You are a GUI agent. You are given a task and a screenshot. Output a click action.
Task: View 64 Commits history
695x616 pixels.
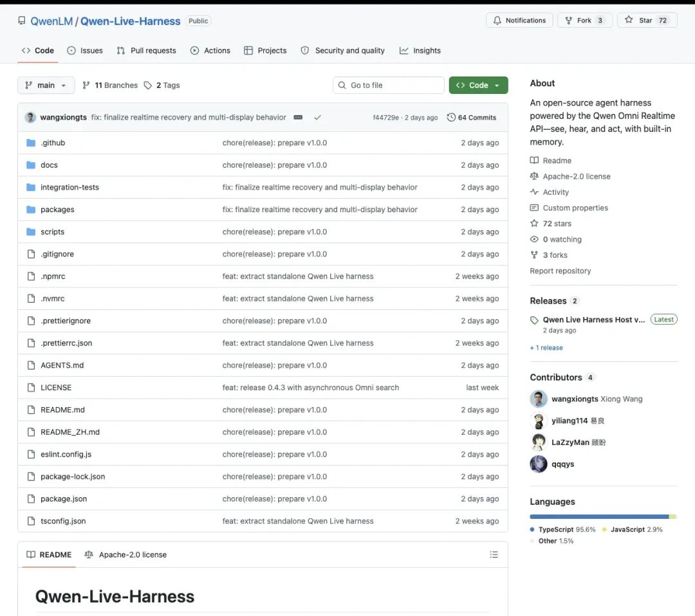pos(471,118)
